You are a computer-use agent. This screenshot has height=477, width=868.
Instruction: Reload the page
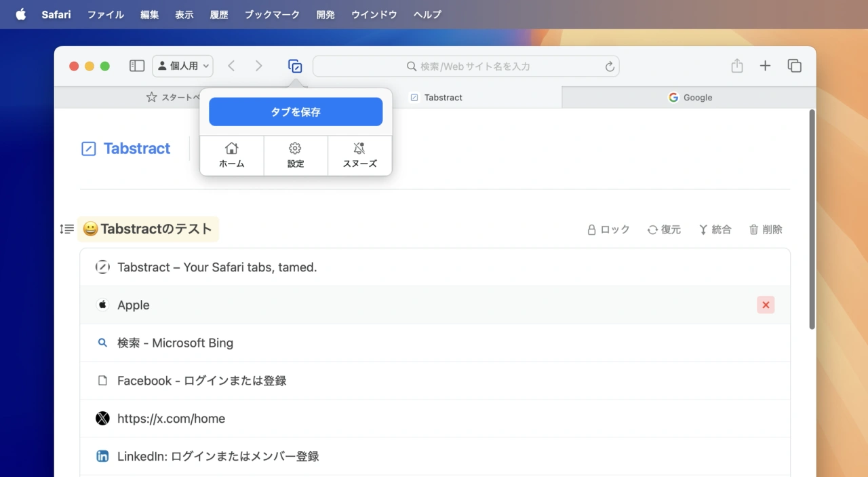point(610,66)
